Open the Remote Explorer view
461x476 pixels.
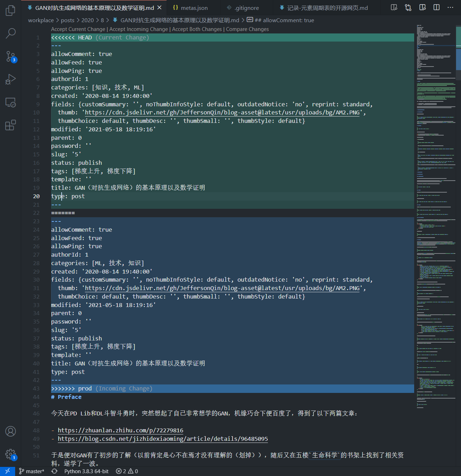[11, 102]
